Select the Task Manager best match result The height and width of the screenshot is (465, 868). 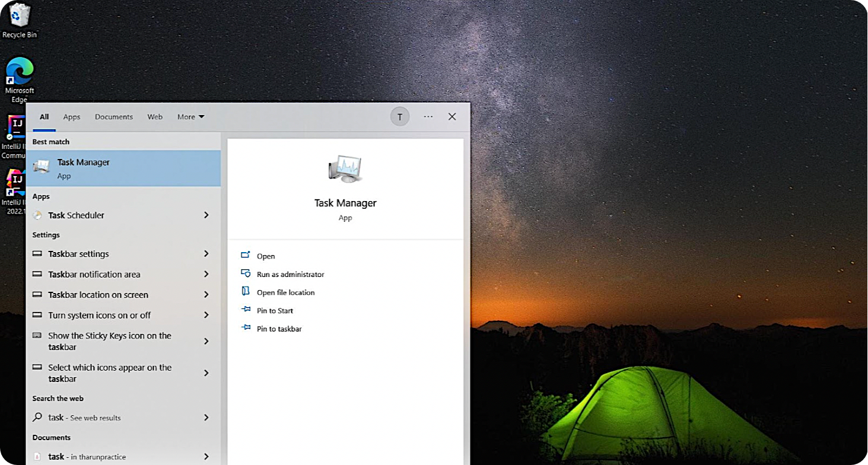[123, 168]
